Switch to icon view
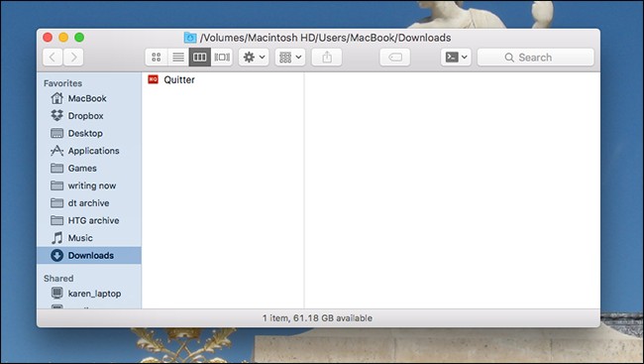The width and height of the screenshot is (644, 364). pos(157,58)
